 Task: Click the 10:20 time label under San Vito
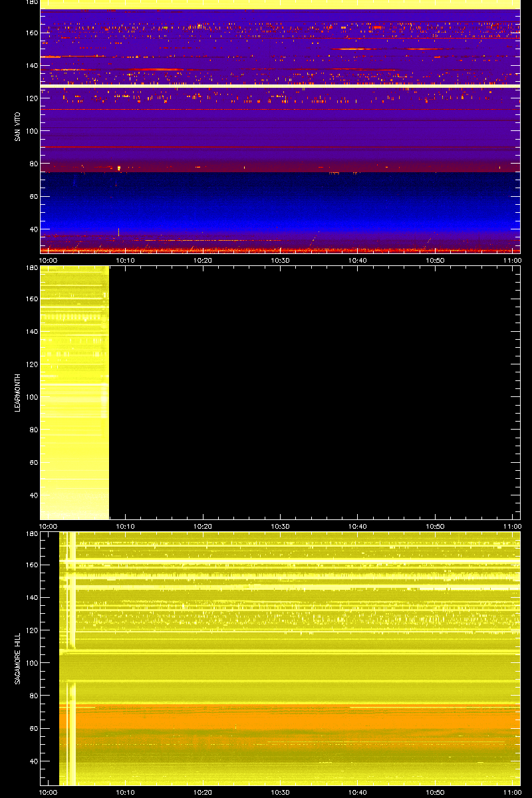(x=203, y=261)
